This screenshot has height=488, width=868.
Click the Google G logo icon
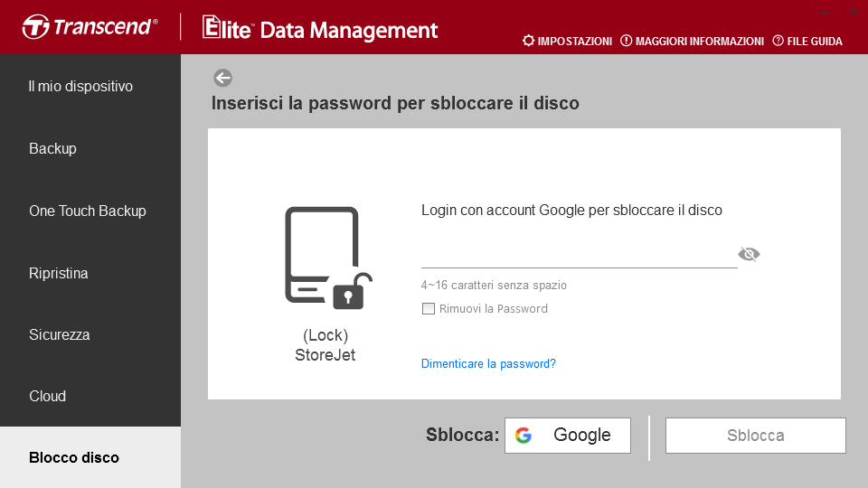click(x=524, y=436)
